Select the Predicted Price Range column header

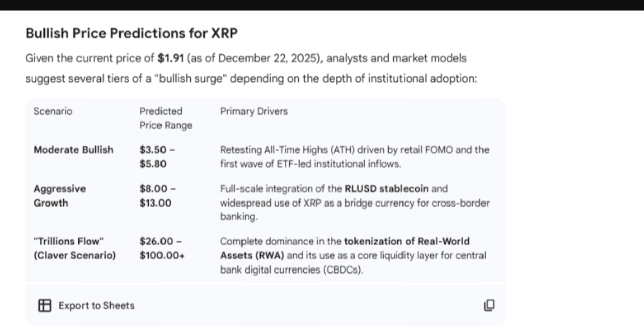coord(166,118)
